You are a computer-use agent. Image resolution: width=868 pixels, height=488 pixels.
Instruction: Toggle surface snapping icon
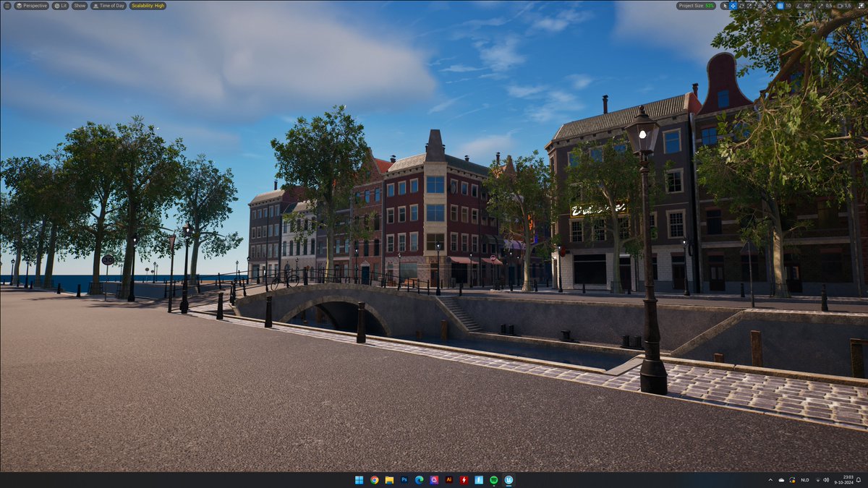770,6
